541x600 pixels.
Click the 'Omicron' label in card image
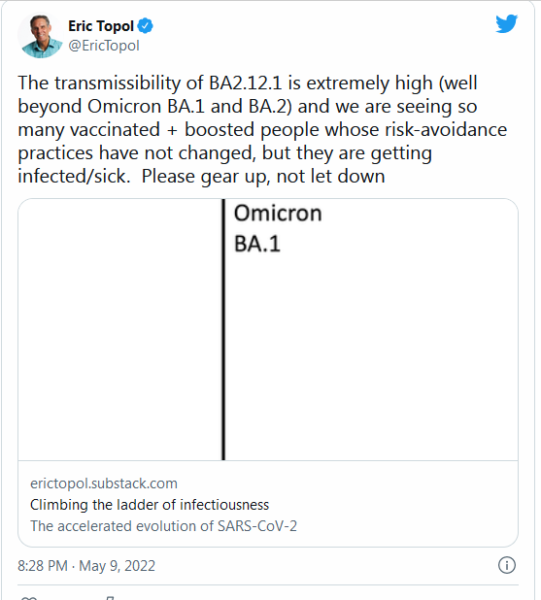pos(278,213)
